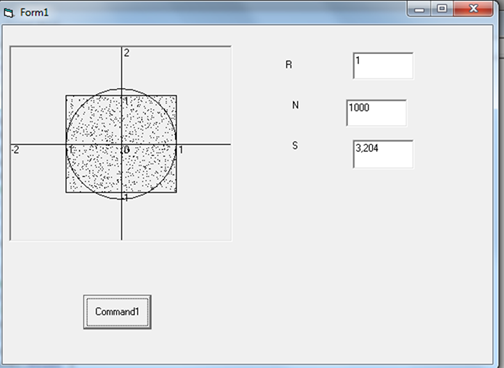Click the -1 label below the circle
504x368 pixels.
pos(125,198)
